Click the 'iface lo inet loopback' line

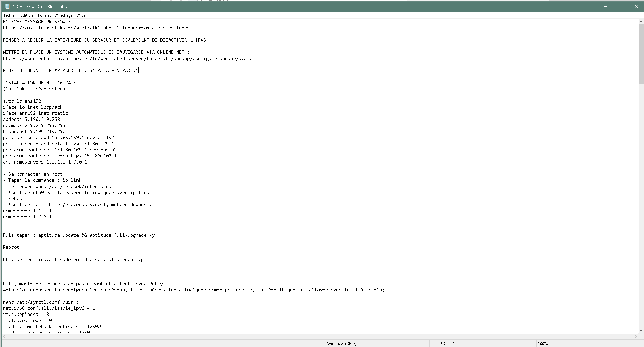pos(33,107)
